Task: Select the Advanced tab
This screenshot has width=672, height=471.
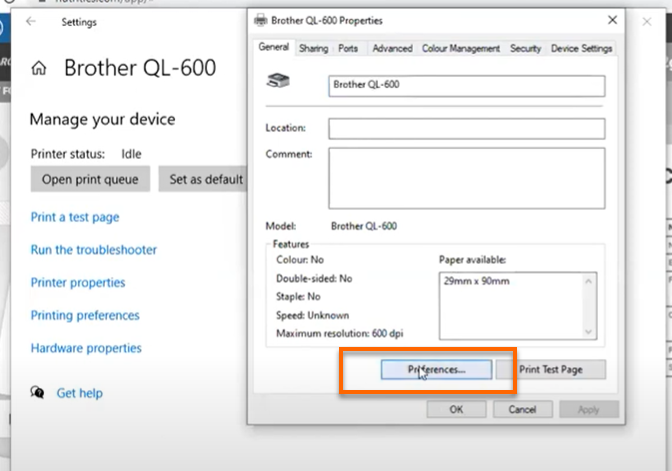Action: point(392,48)
